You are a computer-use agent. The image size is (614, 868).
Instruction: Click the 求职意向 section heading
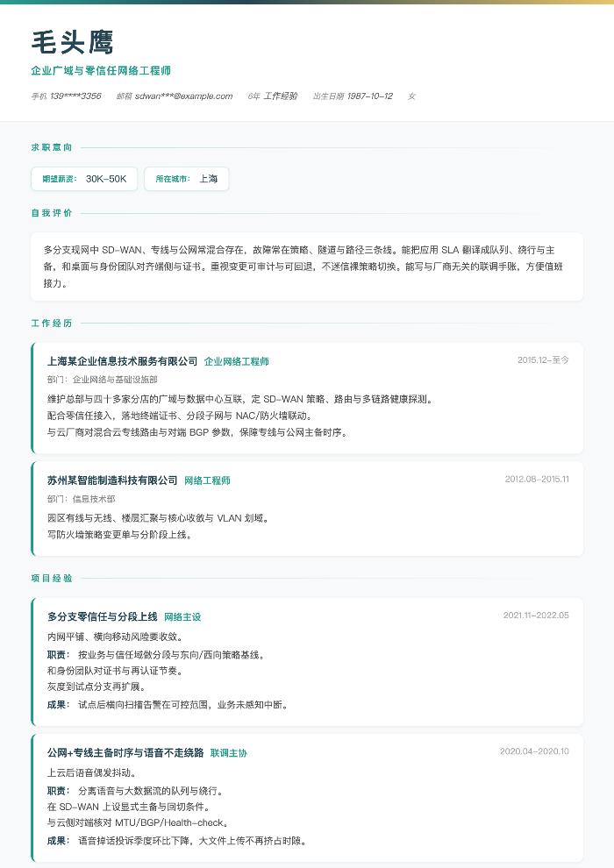52,147
